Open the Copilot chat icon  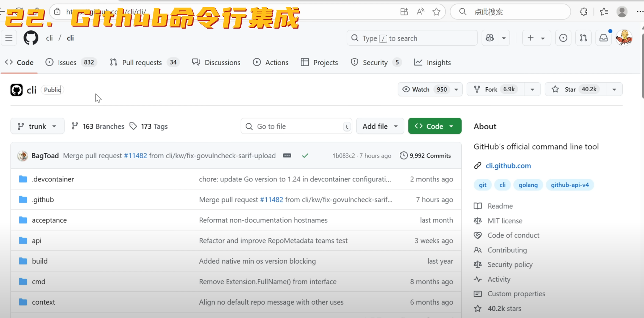click(x=490, y=38)
